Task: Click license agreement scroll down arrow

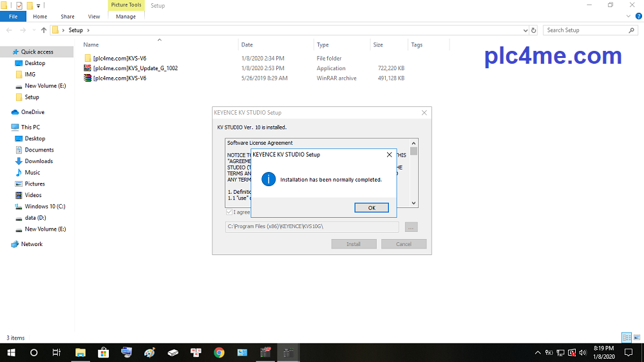Action: (x=413, y=203)
